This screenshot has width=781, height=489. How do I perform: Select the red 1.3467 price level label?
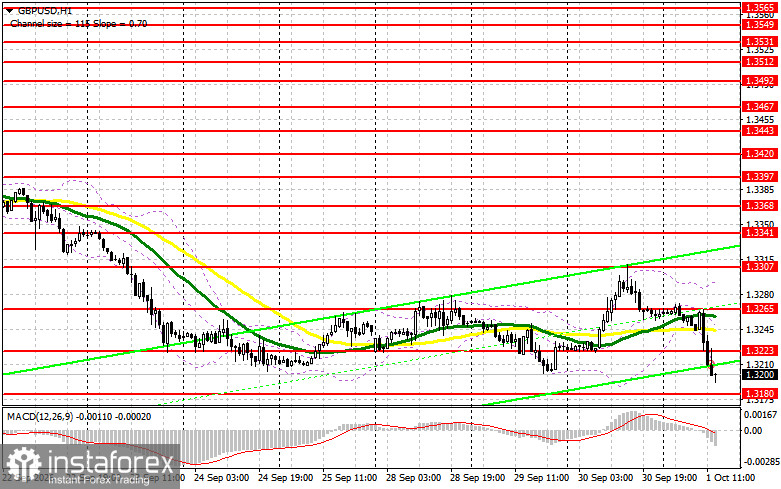click(x=759, y=107)
